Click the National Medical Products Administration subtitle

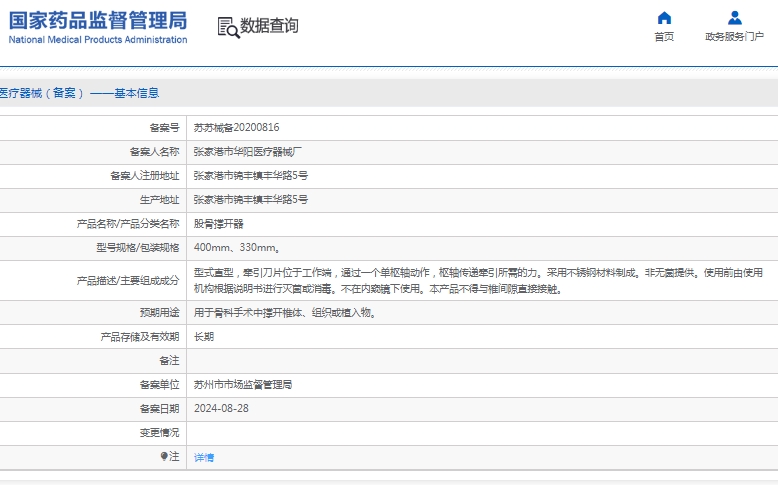98,40
